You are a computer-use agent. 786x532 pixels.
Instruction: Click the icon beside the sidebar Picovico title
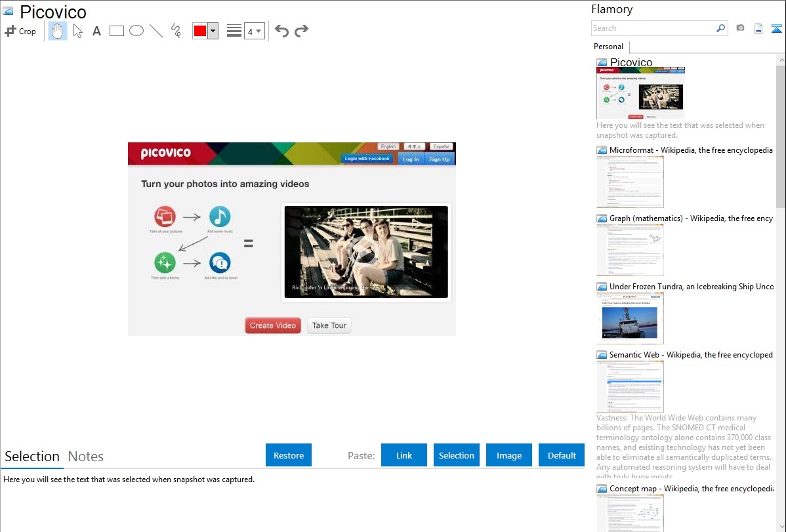pos(602,62)
